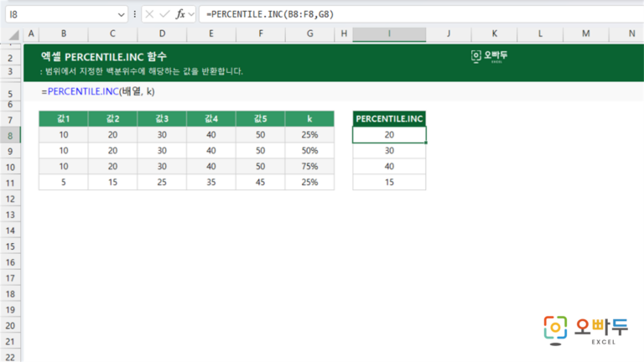Image resolution: width=644 pixels, height=362 pixels.
Task: Expand the fx function dropdown chevron
Action: click(x=191, y=15)
